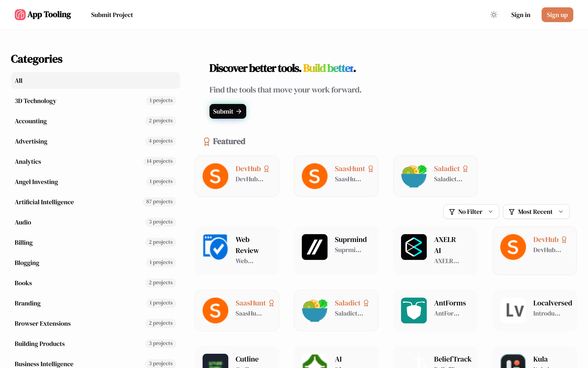Open the Saladict title link in Featured

click(x=447, y=169)
